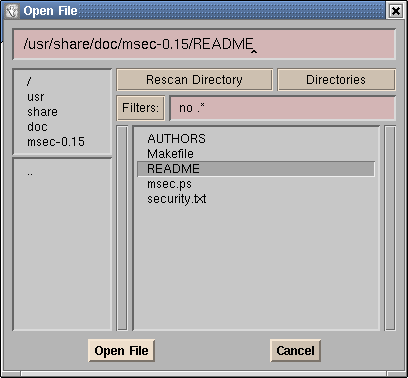408x378 pixels.
Task: Click the filter pattern text field
Action: [x=283, y=108]
